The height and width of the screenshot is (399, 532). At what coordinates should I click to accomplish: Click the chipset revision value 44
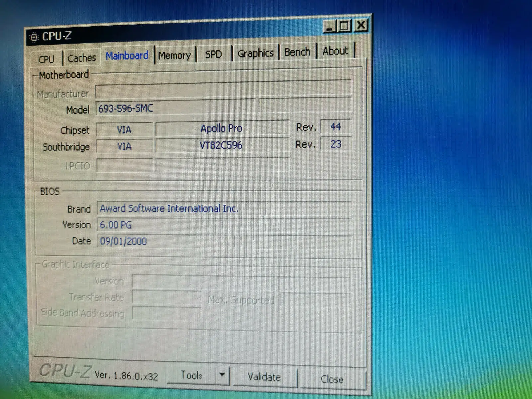click(x=336, y=127)
